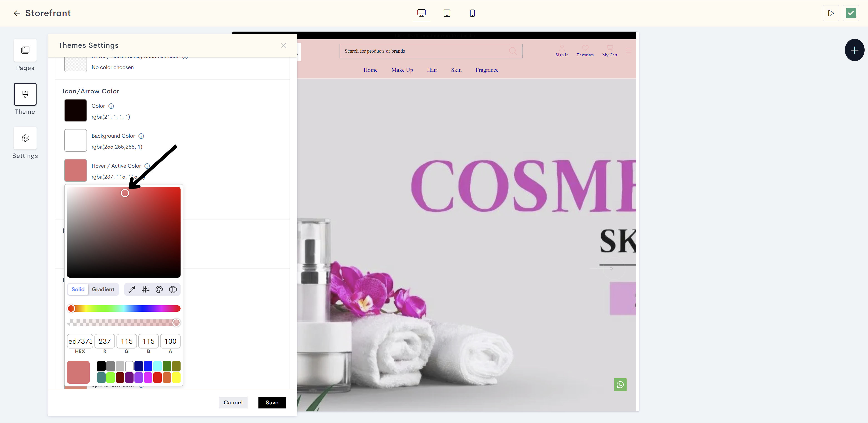The height and width of the screenshot is (423, 868).
Task: Select Solid color mode
Action: pyautogui.click(x=78, y=289)
